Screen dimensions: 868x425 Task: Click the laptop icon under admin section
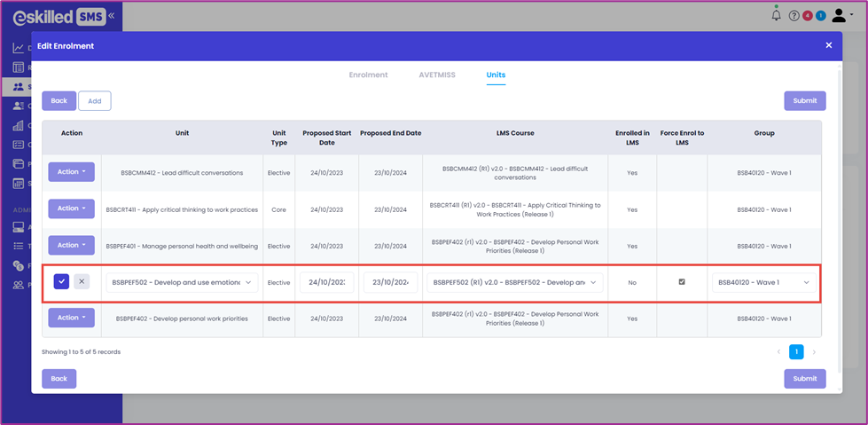19,226
